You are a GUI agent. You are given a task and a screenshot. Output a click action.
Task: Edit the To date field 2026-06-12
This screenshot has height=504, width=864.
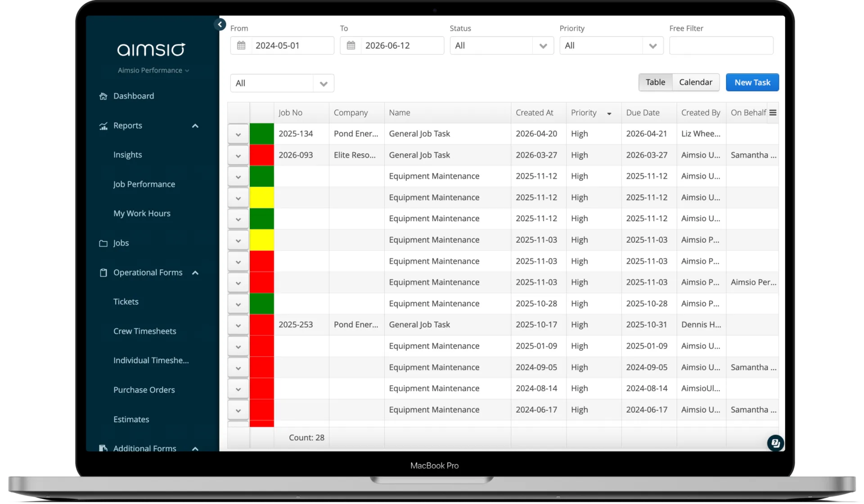pos(402,45)
